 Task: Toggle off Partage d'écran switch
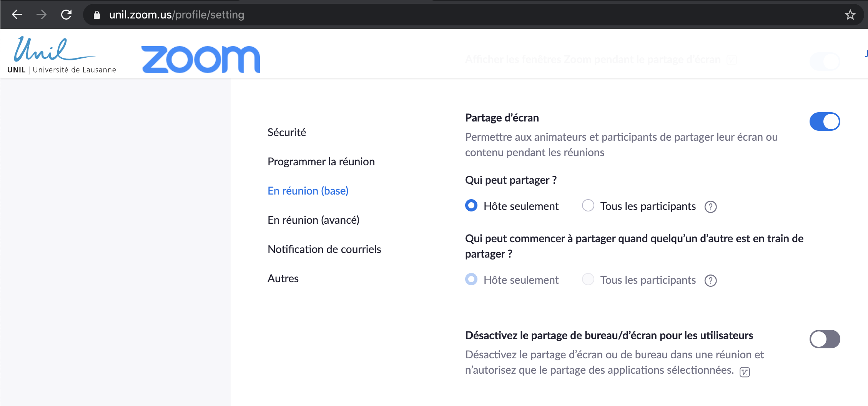825,121
